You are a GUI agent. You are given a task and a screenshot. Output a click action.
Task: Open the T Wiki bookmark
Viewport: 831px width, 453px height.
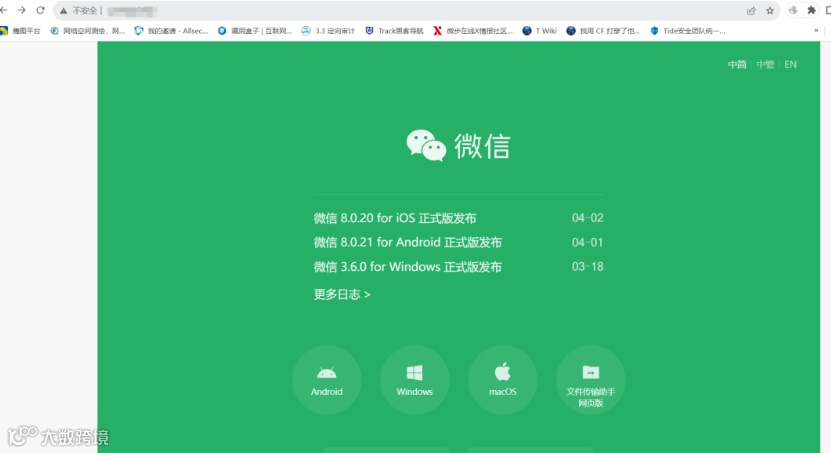[539, 31]
